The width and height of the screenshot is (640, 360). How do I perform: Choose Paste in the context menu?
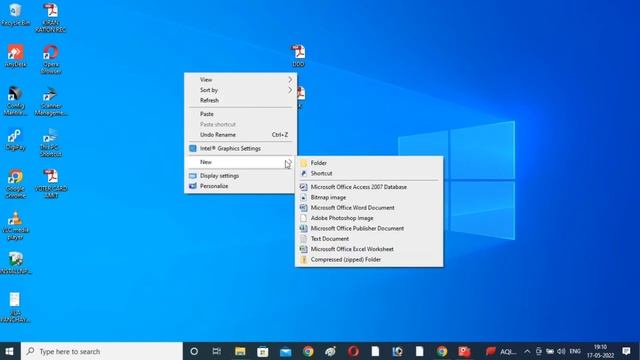click(x=240, y=114)
